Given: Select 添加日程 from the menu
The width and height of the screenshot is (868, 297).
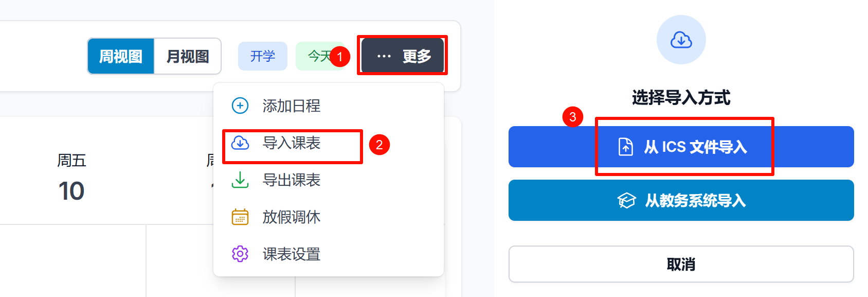Looking at the screenshot, I should (292, 106).
